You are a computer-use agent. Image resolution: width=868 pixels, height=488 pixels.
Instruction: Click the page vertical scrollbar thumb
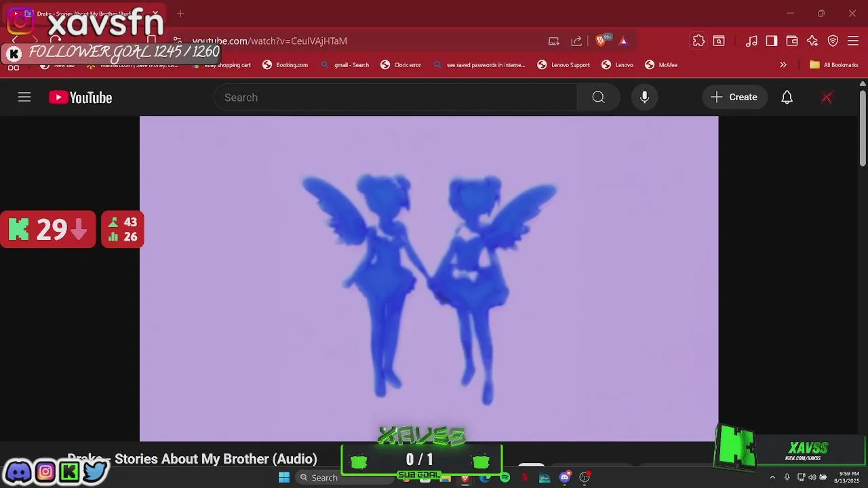(x=863, y=129)
